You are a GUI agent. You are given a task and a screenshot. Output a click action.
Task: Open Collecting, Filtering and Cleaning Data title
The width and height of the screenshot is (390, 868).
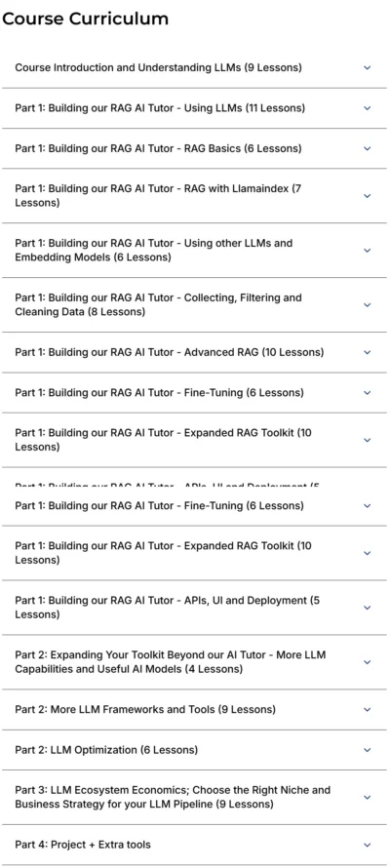pos(158,305)
